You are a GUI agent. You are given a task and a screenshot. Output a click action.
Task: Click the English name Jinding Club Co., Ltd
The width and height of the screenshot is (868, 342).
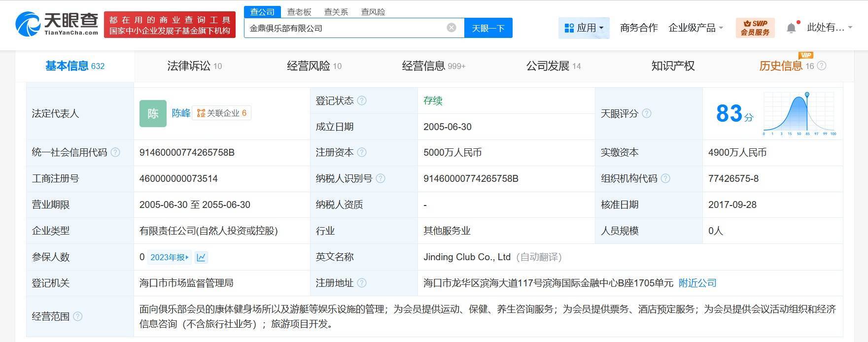pos(467,257)
